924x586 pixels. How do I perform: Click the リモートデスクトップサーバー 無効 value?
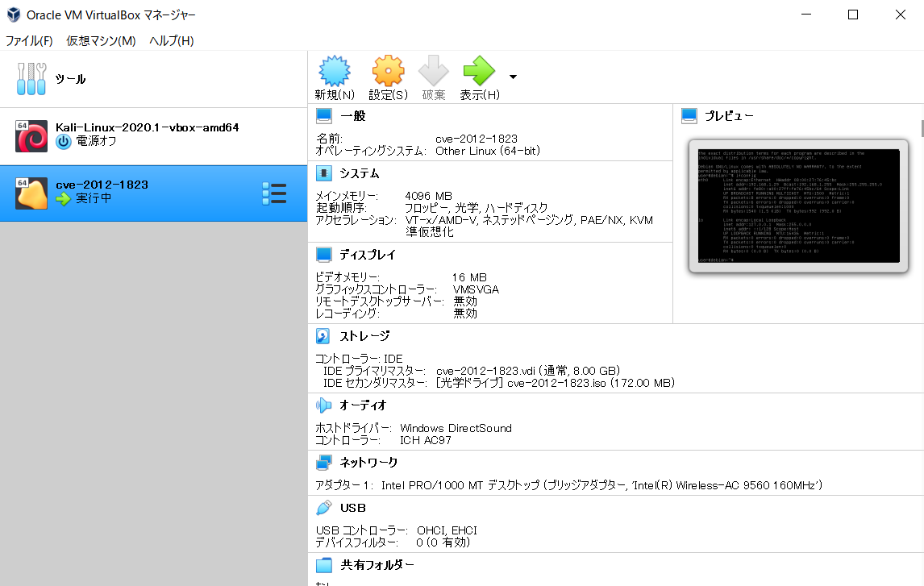[x=465, y=301]
